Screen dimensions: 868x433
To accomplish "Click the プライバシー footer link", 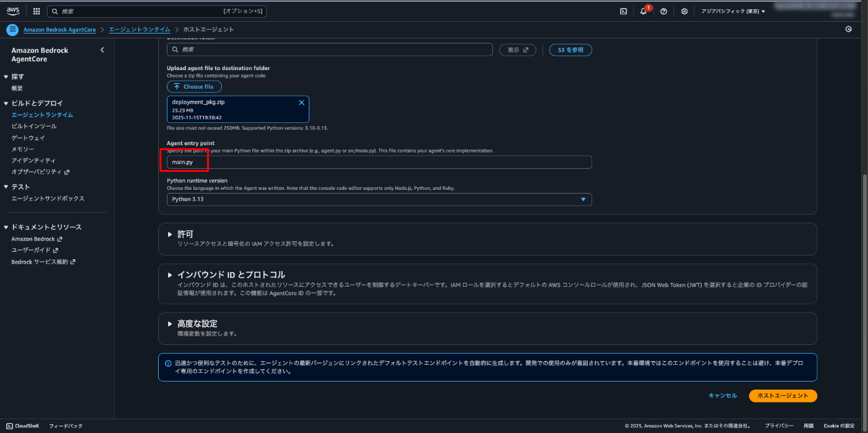I will pyautogui.click(x=779, y=426).
